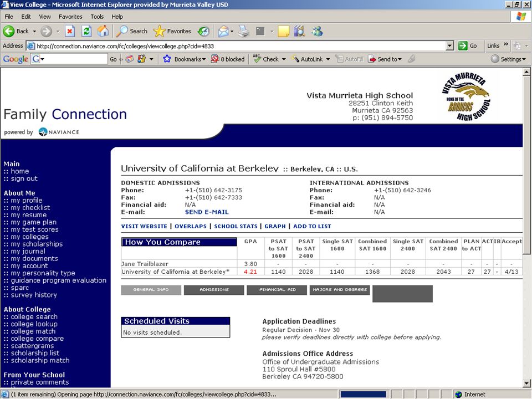Click the Google toolbar logo
The width and height of the screenshot is (532, 399).
(16, 59)
